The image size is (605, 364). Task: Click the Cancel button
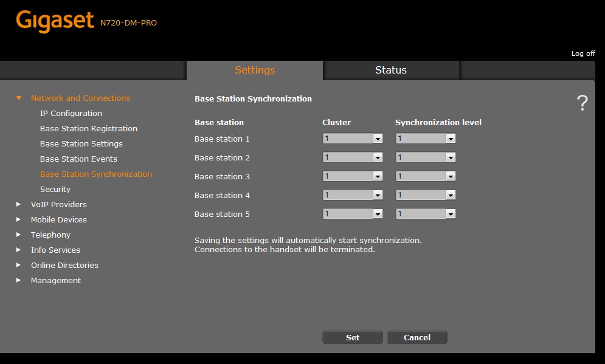(x=417, y=337)
